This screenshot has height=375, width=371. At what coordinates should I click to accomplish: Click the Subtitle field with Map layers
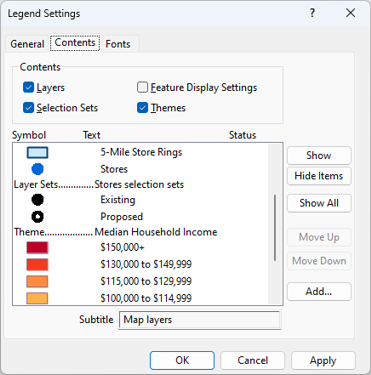tap(200, 320)
